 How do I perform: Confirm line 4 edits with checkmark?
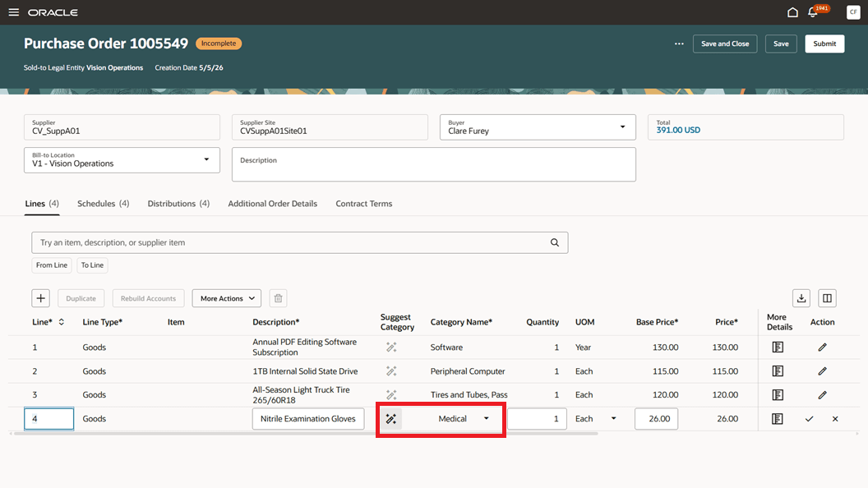[809, 419]
